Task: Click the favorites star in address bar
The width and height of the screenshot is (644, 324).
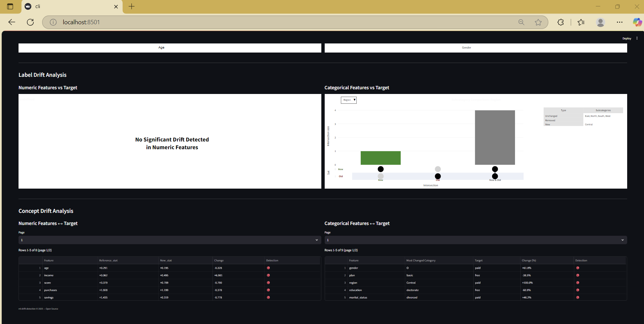Action: (538, 22)
